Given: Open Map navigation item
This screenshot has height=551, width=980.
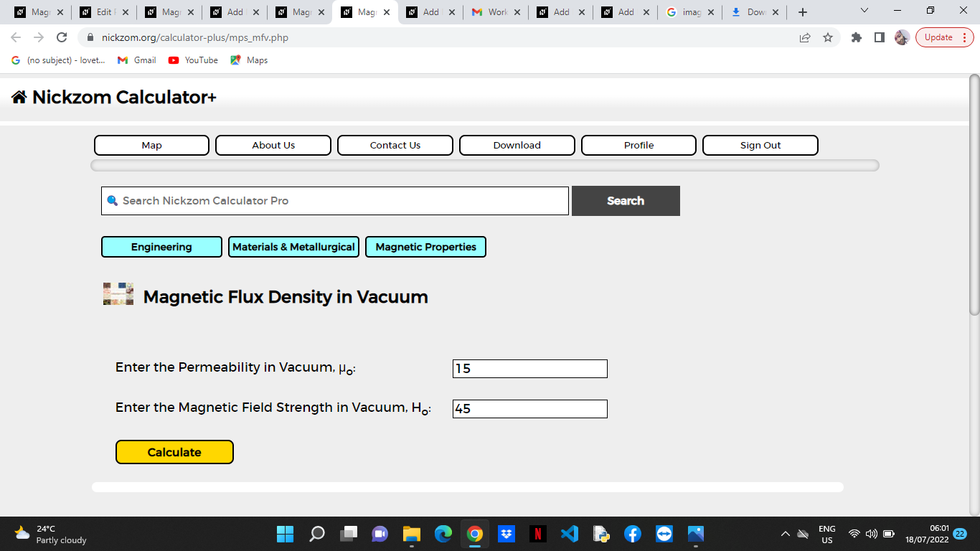Looking at the screenshot, I should coord(151,145).
